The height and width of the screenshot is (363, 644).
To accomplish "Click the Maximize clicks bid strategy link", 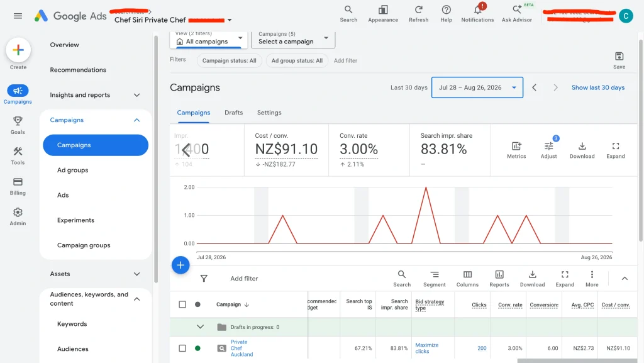I will click(x=427, y=349).
